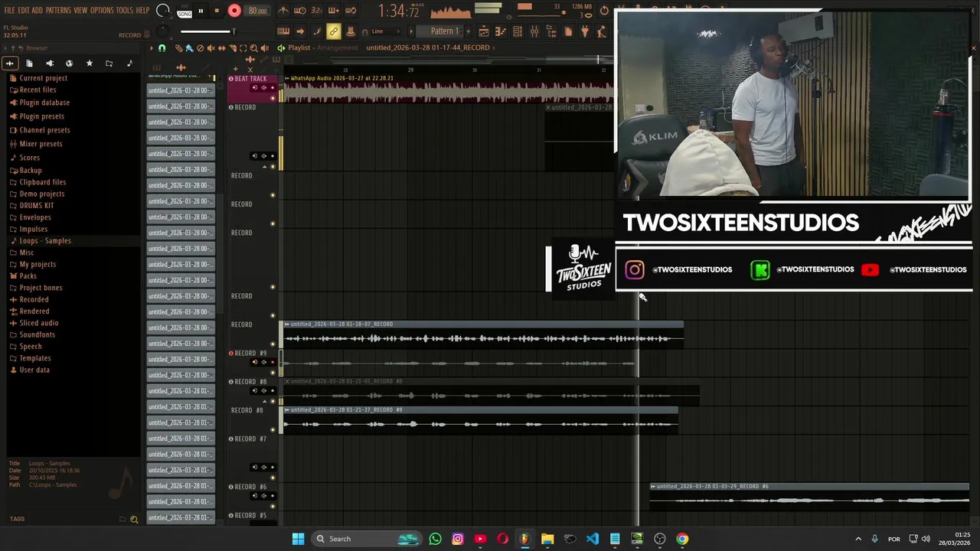This screenshot has height=551, width=980.
Task: Toggle mute dot on BEAT TRACK track
Action: point(273,99)
